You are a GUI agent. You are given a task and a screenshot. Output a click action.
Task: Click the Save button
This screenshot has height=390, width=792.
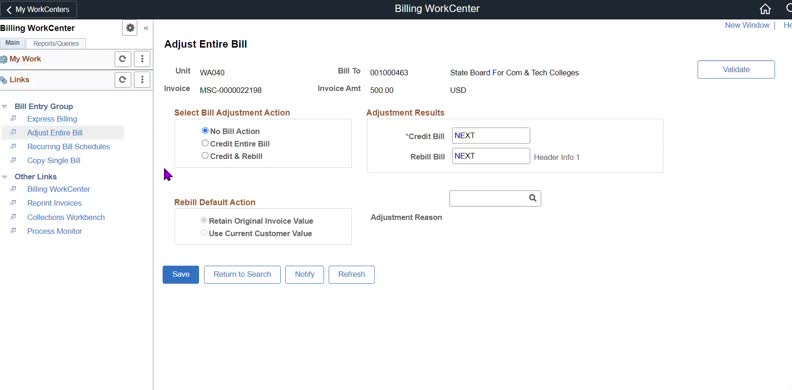coord(181,274)
